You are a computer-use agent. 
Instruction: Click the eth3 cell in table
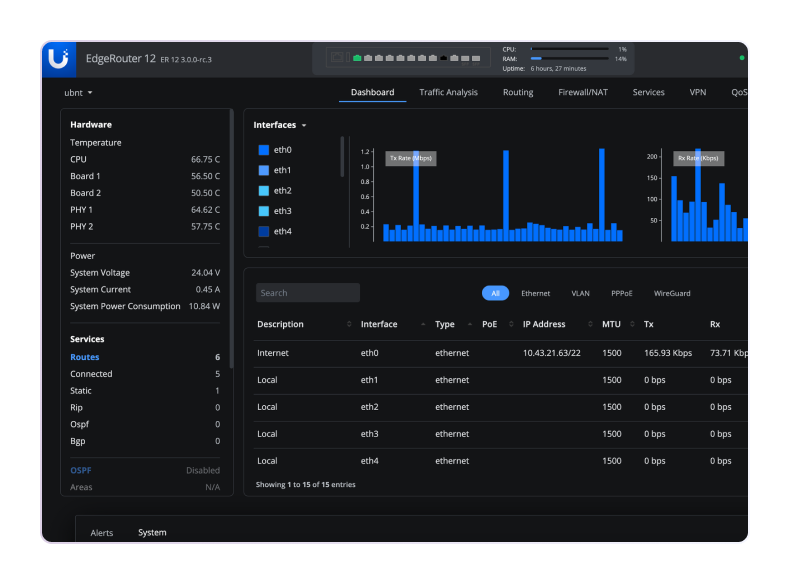coord(369,434)
